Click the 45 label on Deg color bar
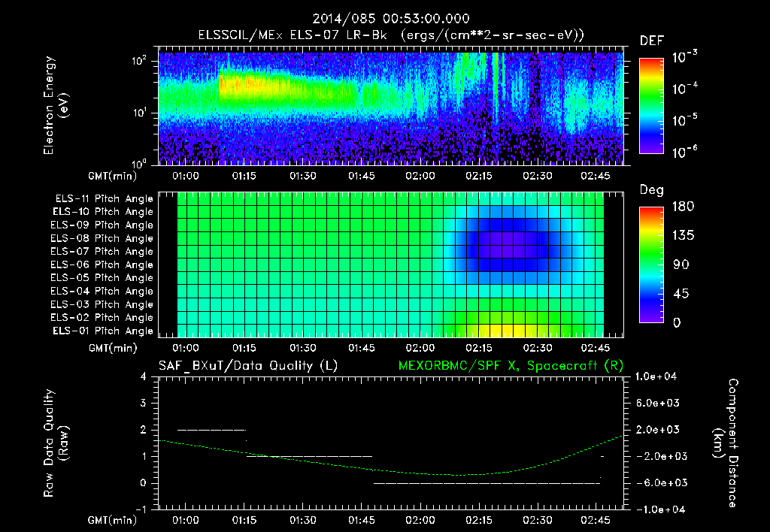 [x=681, y=294]
